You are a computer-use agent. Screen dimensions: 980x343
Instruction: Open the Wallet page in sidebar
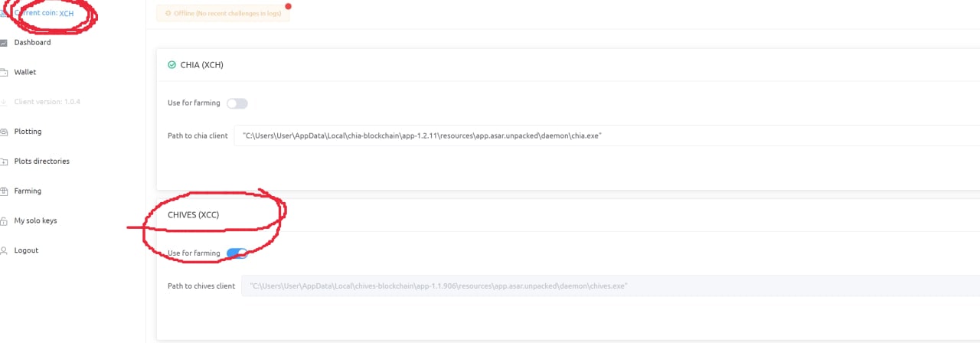(x=25, y=72)
